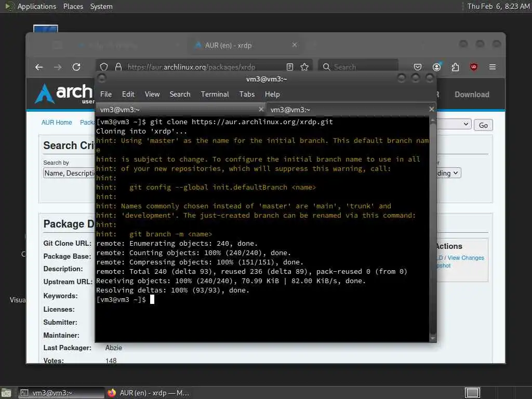Viewport: 532px width, 399px height.
Task: Click the red uBlock extension icon
Action: [474, 67]
